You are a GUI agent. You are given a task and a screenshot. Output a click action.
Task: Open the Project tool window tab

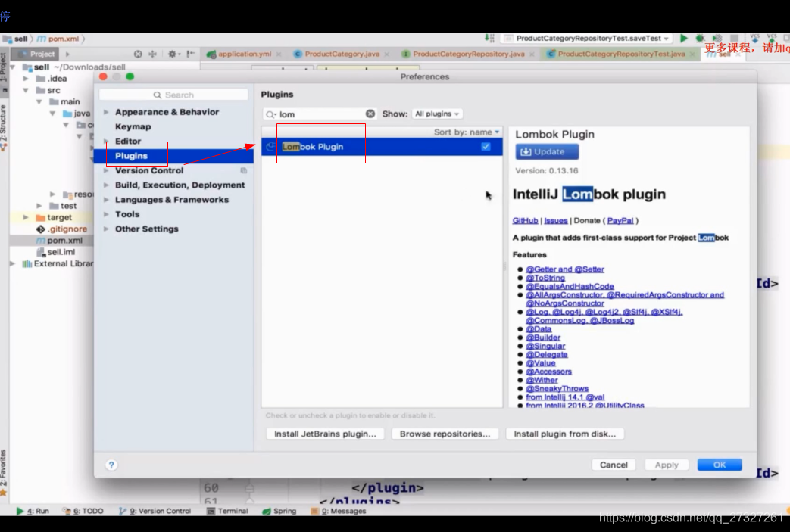point(36,54)
